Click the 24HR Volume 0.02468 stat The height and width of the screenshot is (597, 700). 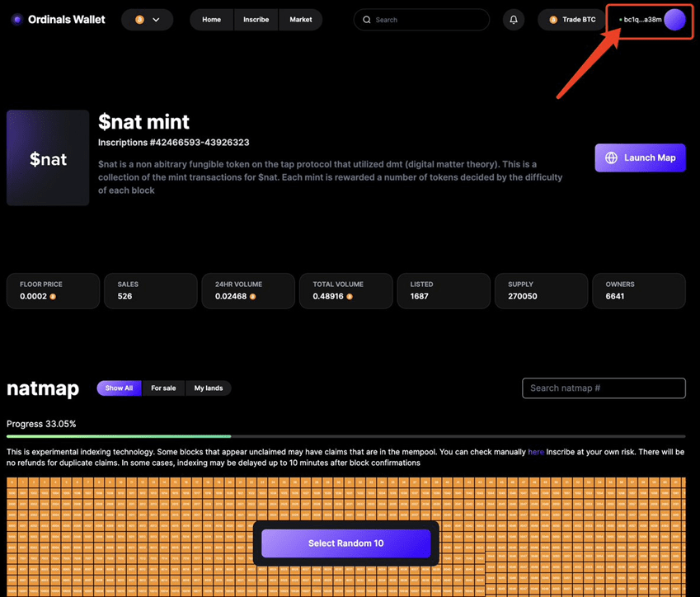coord(248,291)
